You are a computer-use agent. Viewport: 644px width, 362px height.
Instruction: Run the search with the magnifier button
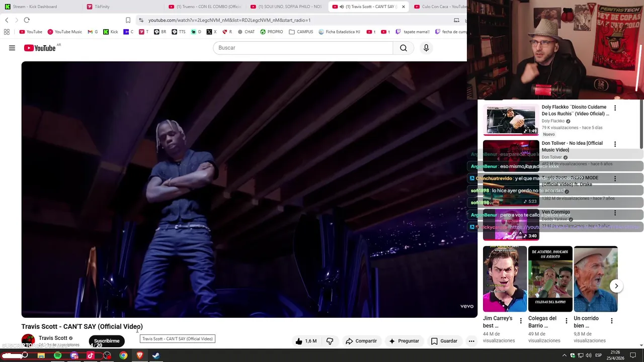pos(404,48)
